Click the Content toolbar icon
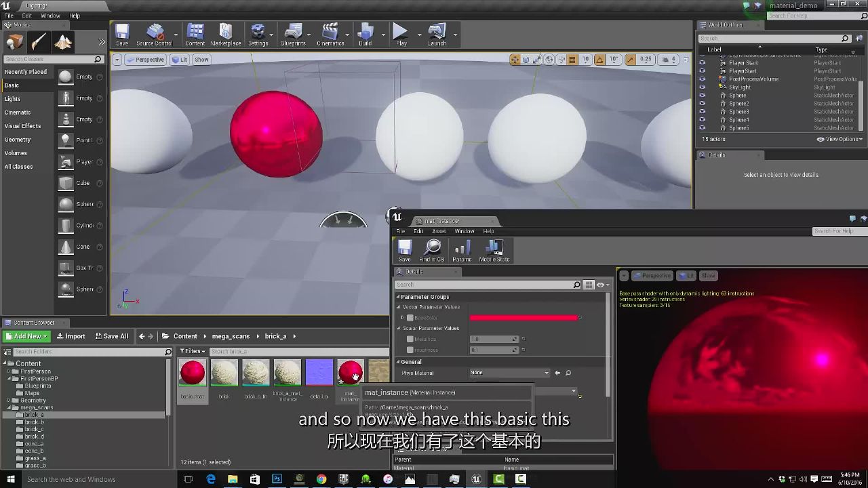The height and width of the screenshot is (488, 868). pos(195,35)
